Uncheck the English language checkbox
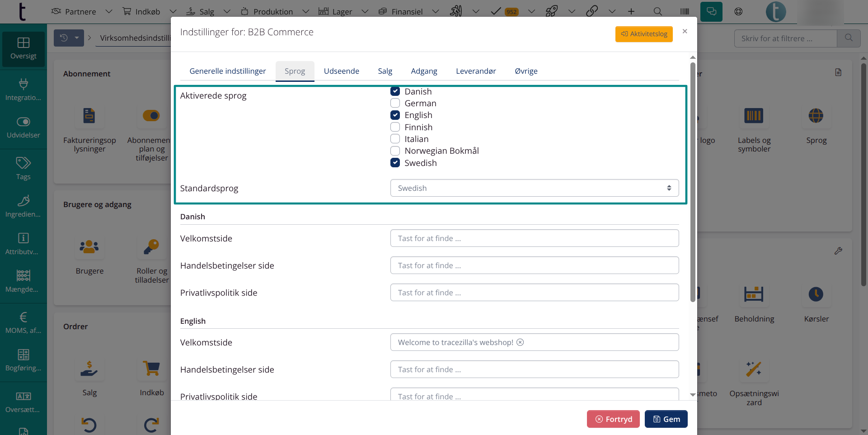Screen dimensions: 868x435 (x=395, y=115)
